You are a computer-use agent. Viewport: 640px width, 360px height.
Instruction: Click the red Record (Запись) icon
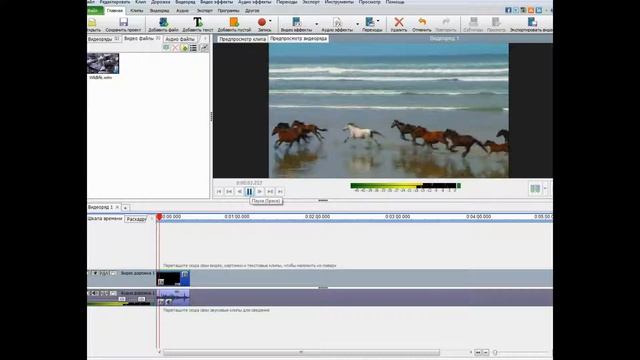coord(262,22)
